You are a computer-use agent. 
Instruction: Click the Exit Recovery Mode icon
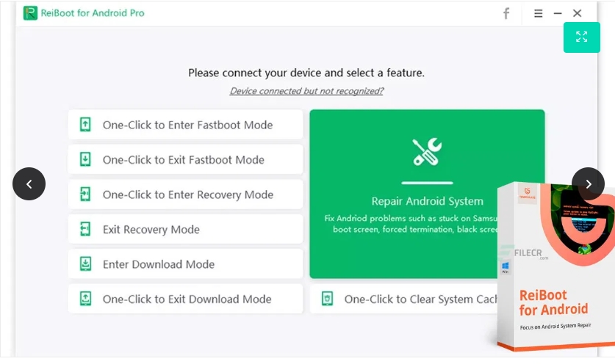85,229
